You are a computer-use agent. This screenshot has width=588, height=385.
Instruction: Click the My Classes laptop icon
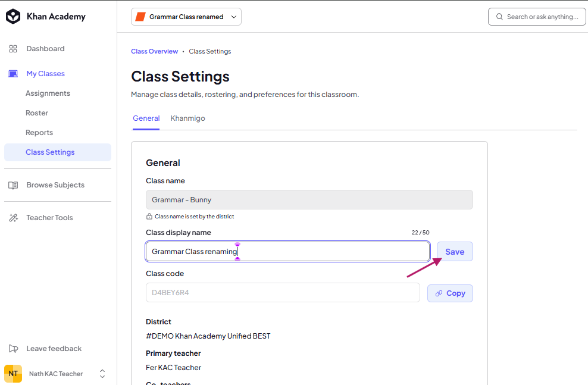tap(13, 74)
